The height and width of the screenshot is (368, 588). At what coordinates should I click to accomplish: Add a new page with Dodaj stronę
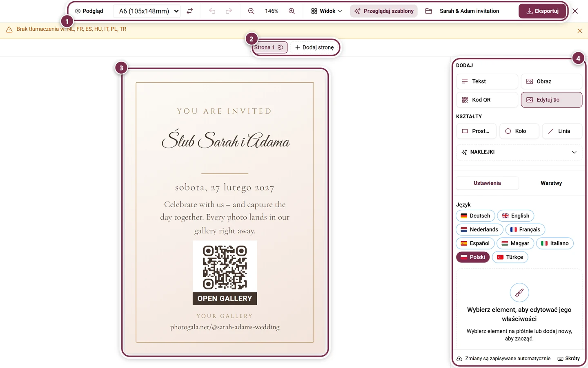[314, 47]
